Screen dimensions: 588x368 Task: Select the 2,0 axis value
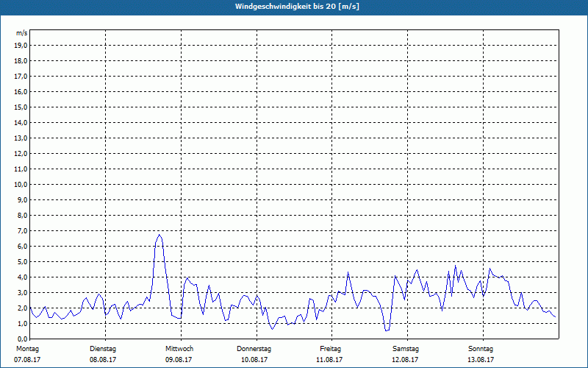[x=22, y=308]
